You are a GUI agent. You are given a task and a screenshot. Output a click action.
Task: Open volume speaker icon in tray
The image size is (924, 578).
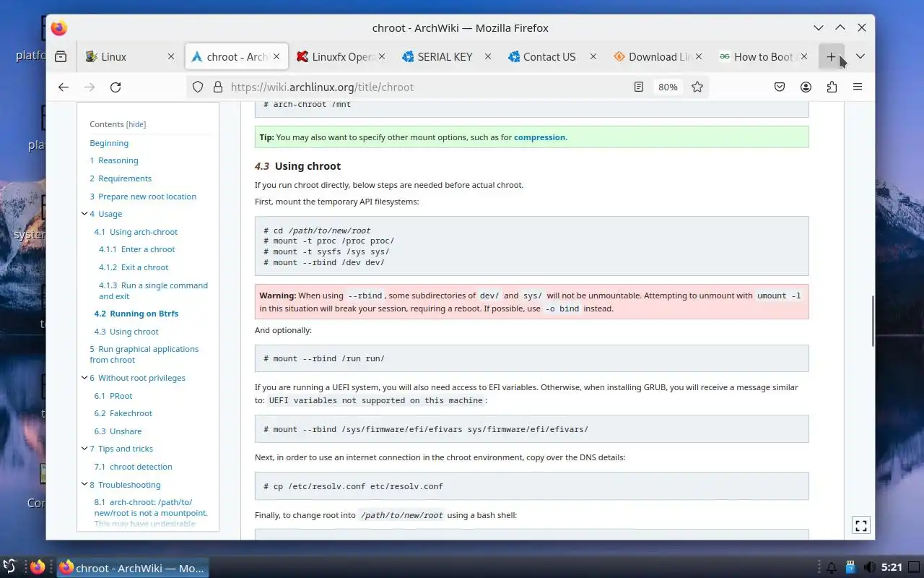pyautogui.click(x=869, y=568)
